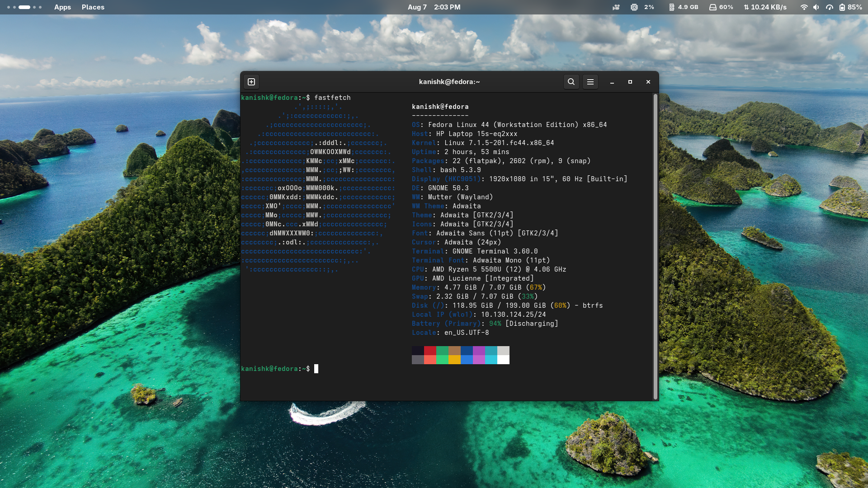Click the volume speaker icon

coord(816,7)
